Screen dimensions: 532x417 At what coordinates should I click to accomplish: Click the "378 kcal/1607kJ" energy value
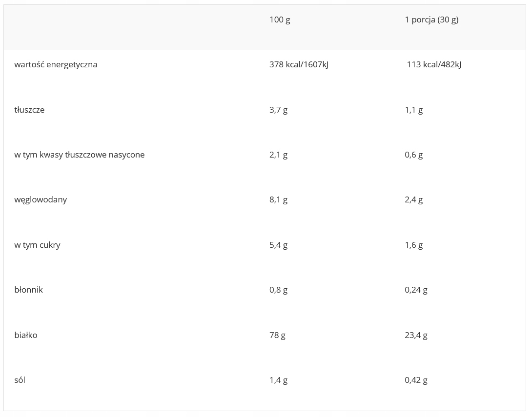(299, 65)
